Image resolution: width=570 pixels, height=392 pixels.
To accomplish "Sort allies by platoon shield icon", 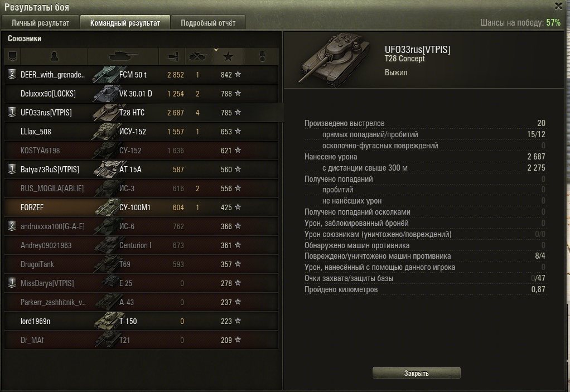I will (12, 56).
